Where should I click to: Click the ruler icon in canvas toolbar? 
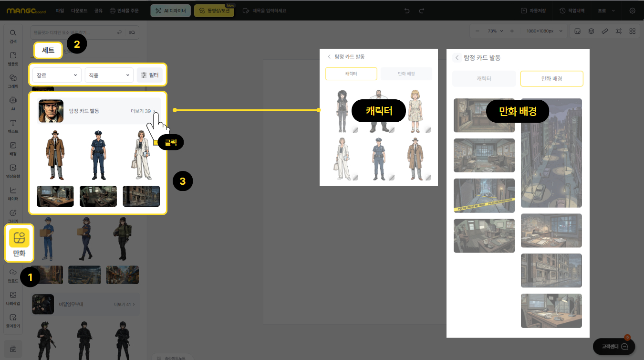605,31
